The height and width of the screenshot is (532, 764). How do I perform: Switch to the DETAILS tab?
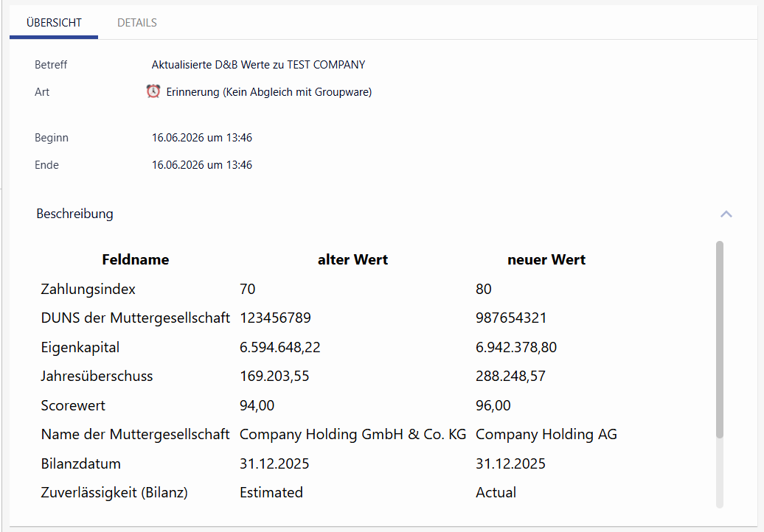click(137, 23)
